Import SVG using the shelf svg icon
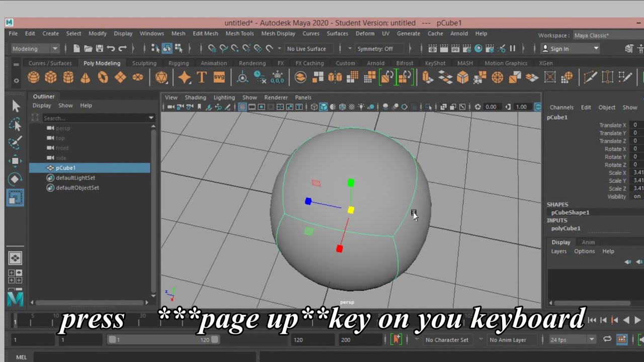Viewport: 644px width, 362px height. tap(219, 77)
